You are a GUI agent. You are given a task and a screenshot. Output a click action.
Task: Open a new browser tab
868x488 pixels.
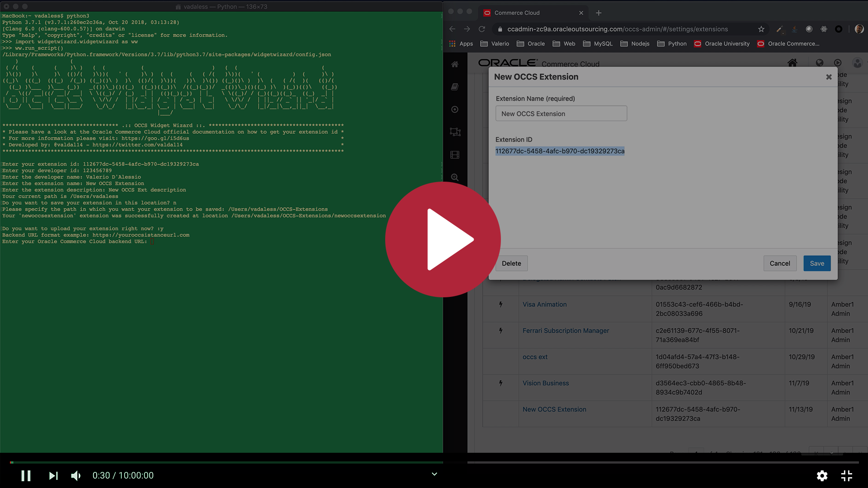[599, 13]
